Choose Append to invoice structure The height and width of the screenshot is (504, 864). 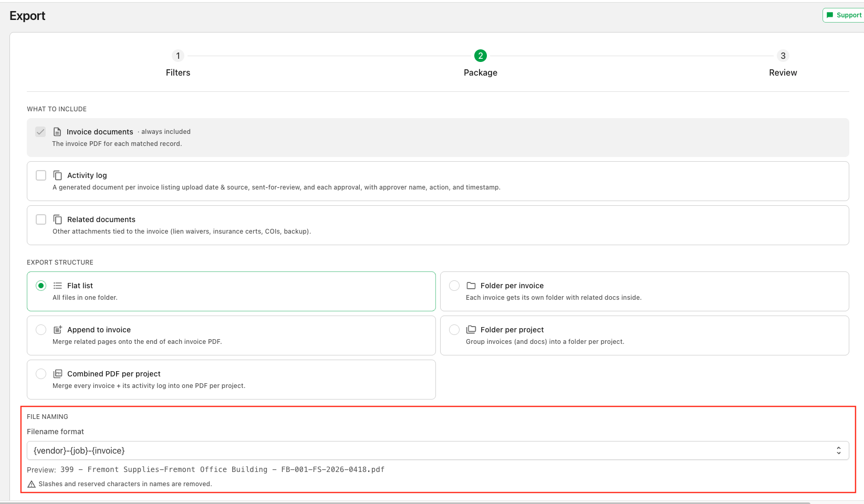coord(41,330)
